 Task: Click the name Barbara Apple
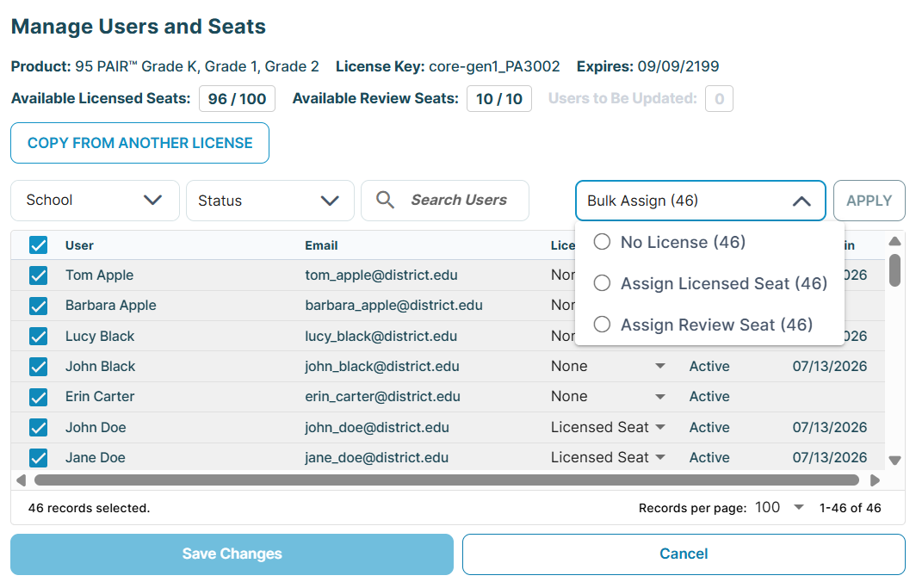coord(111,306)
